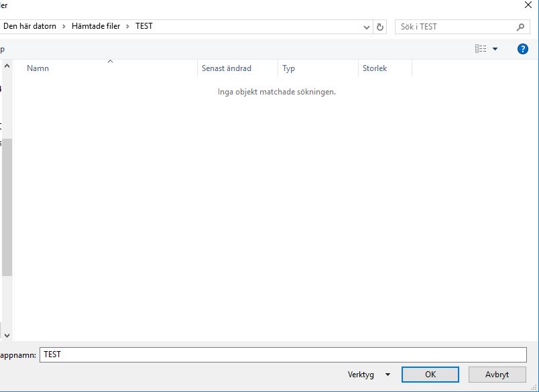The image size is (539, 392).
Task: Open the blue help question mark icon
Action: 522,49
